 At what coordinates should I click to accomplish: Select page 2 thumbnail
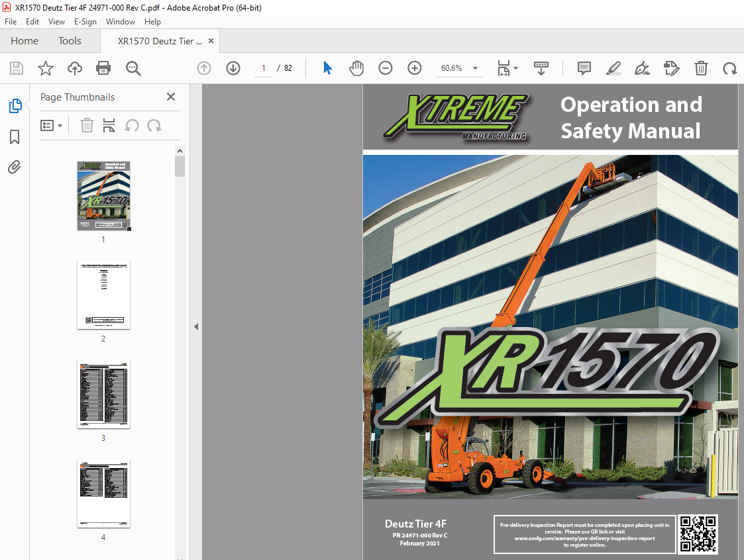click(103, 295)
